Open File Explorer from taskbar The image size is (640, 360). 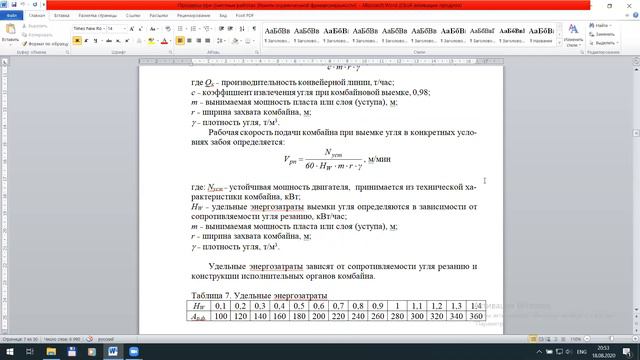(x=51, y=351)
